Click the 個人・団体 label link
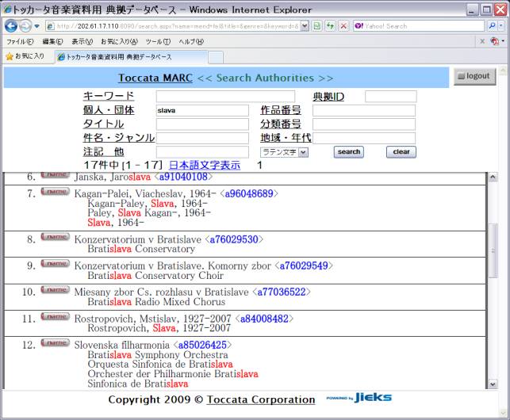 pos(109,110)
